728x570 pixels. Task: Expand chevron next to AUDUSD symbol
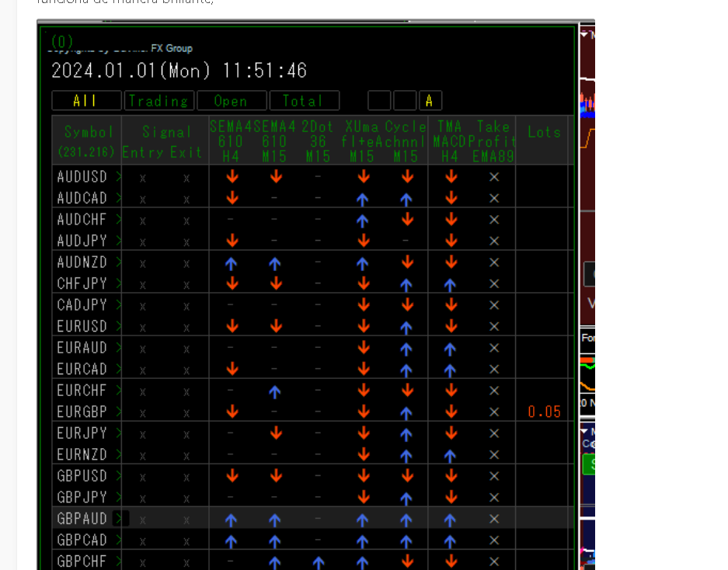119,176
